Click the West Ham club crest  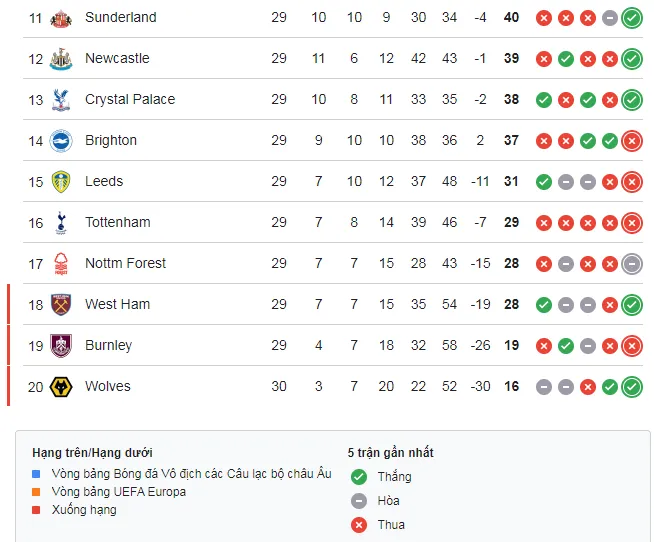pyautogui.click(x=62, y=305)
